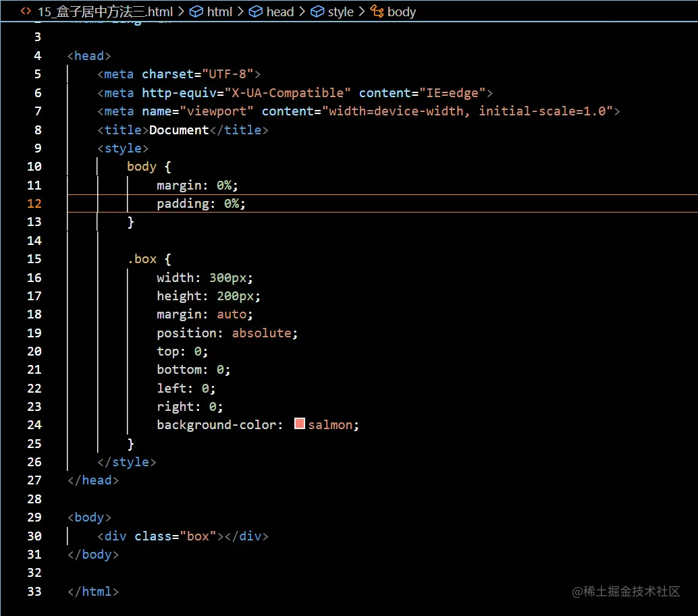Click line number 30 in gutter
The height and width of the screenshot is (616, 698).
coord(34,536)
